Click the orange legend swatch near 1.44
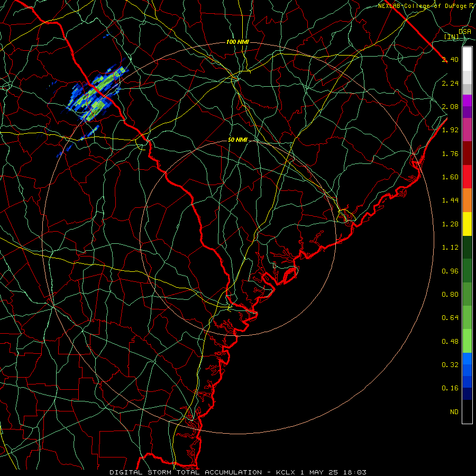This screenshot has width=476, height=476. (467, 200)
